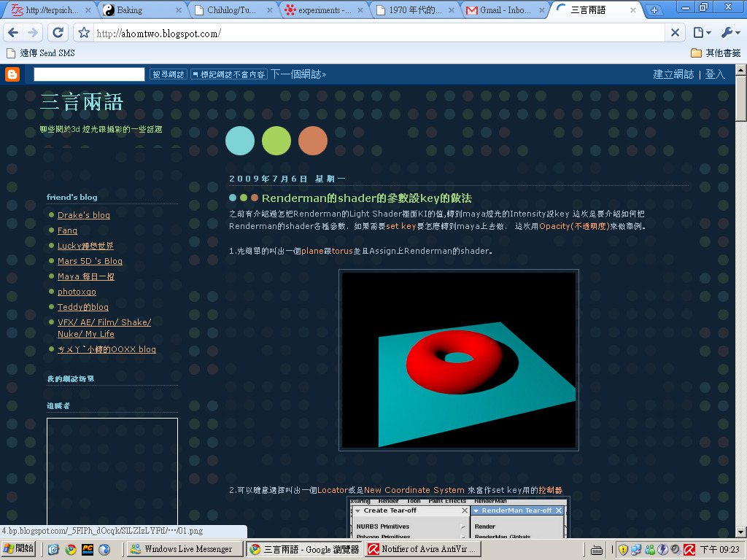747x560 pixels.
Task: Click the 三言兩語 Google 瀏覽器 taskbar button
Action: (304, 549)
